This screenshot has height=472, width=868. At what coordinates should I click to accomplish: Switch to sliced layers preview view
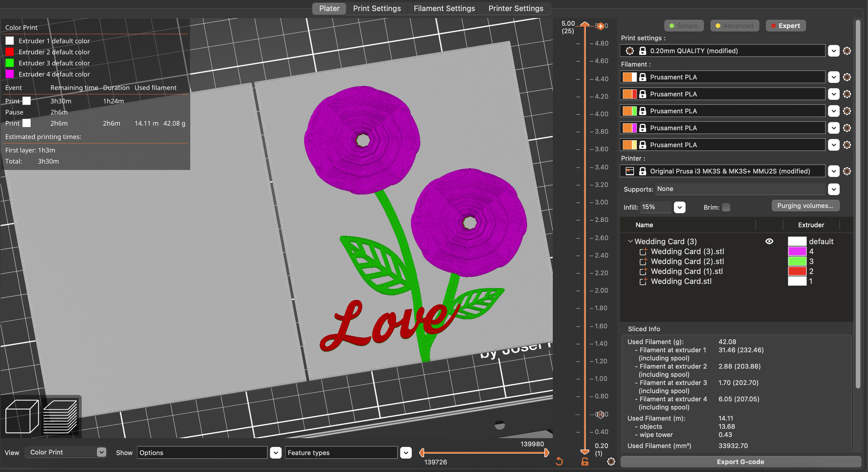(60, 416)
